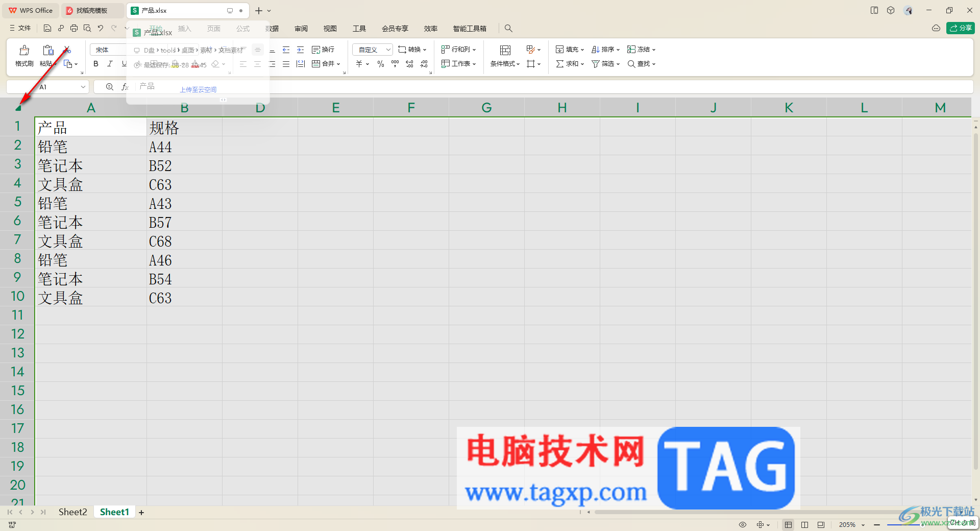Select column header G
Viewport: 980px width, 531px height.
click(x=486, y=108)
